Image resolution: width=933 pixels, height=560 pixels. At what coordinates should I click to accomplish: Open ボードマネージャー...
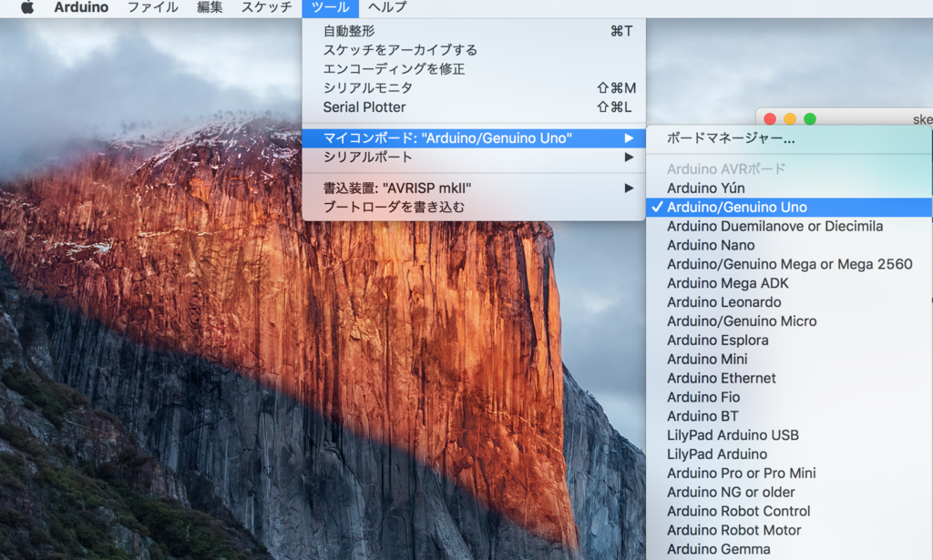[x=789, y=138]
